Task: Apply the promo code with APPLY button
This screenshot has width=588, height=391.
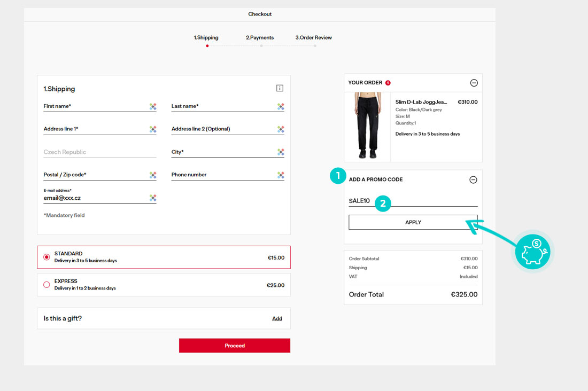Action: [x=413, y=222]
